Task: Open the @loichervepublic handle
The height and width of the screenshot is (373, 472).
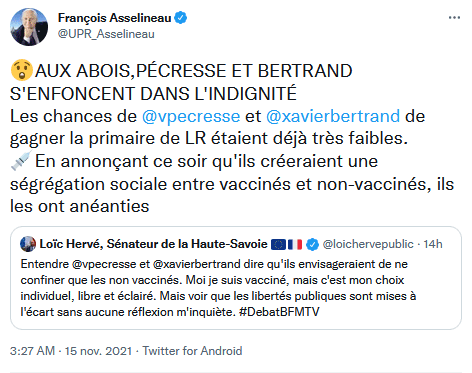Action: (x=368, y=244)
